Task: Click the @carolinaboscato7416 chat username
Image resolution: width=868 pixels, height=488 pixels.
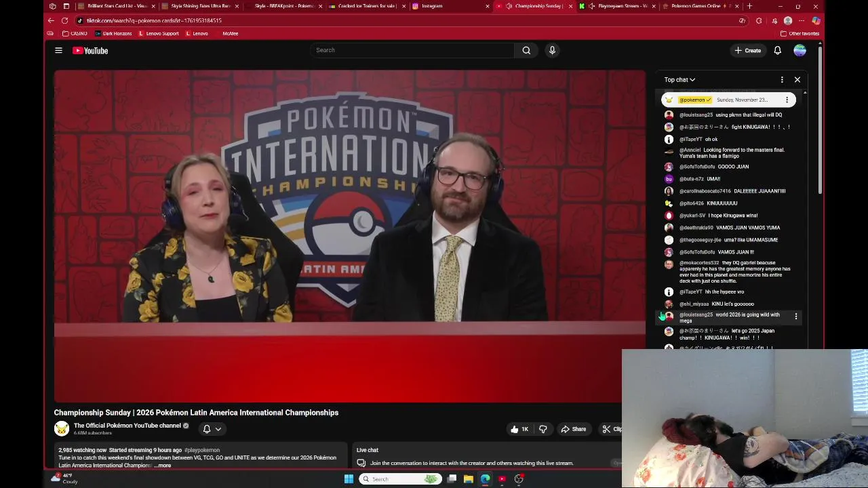Action: click(x=705, y=191)
